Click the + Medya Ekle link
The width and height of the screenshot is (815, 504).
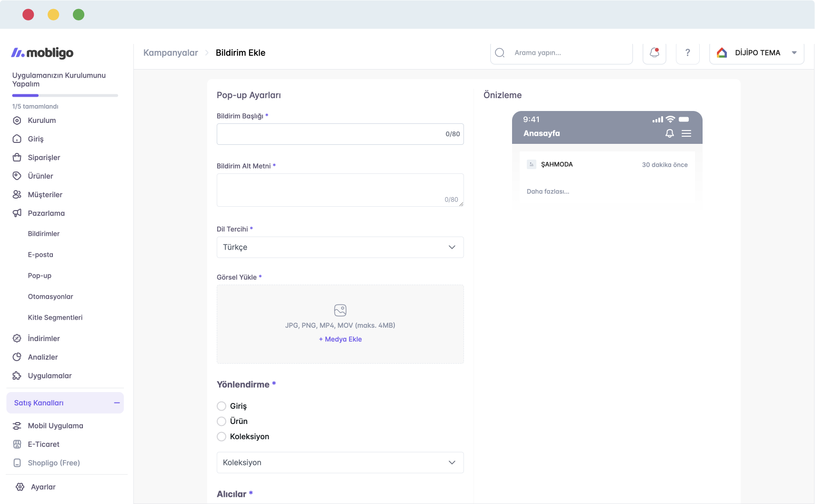pyautogui.click(x=340, y=339)
